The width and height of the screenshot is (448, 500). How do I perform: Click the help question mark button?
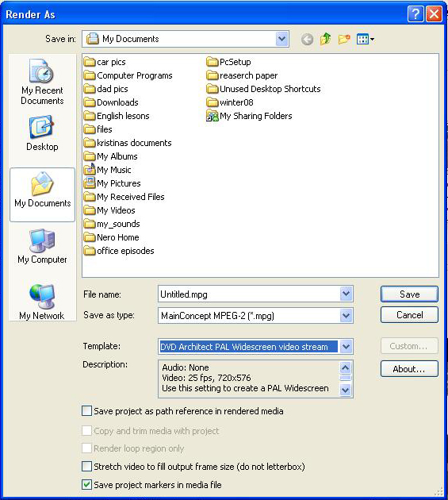pos(415,14)
